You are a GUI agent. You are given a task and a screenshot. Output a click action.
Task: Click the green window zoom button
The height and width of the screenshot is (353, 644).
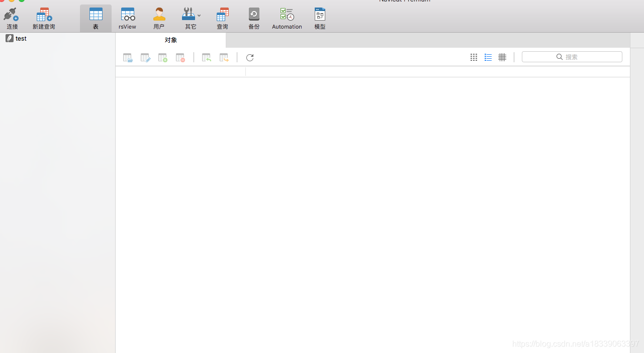pos(22,1)
